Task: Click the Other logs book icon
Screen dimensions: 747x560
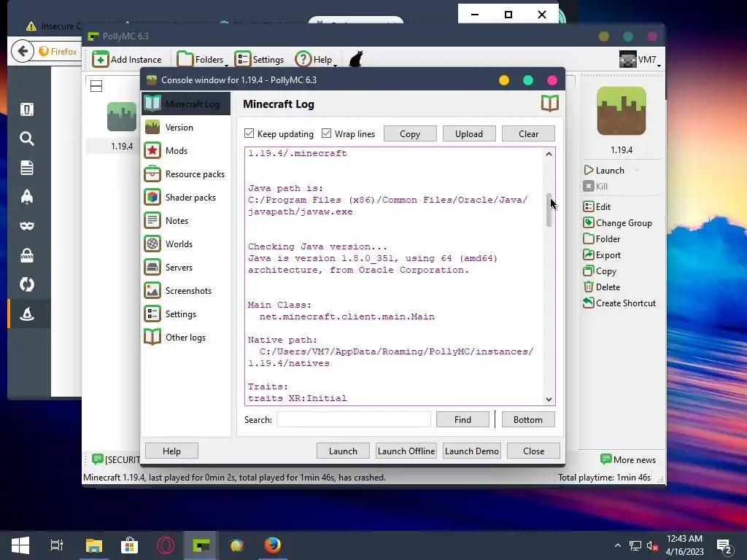Action: (x=152, y=337)
